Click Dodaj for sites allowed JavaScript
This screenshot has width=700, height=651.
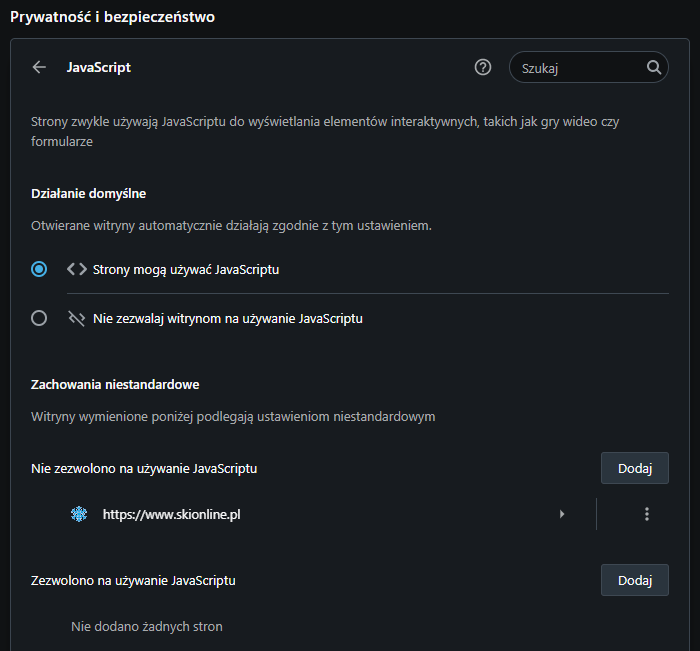pos(634,580)
